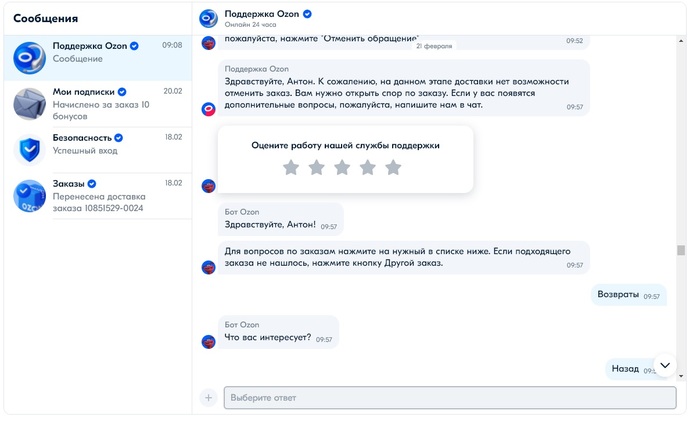Open the Заказы conversation
Screen dimensions: 700x421
(x=98, y=196)
